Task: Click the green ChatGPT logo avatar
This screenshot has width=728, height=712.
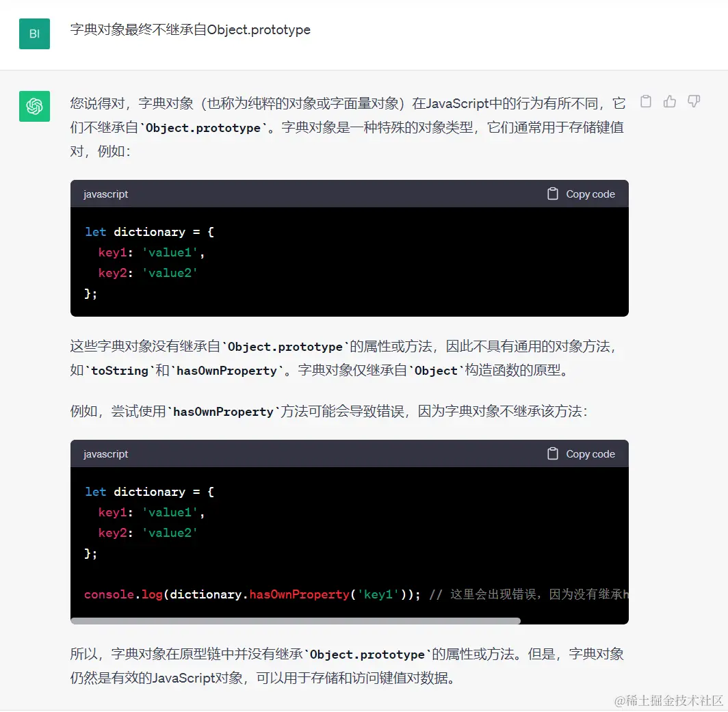Action: [34, 106]
